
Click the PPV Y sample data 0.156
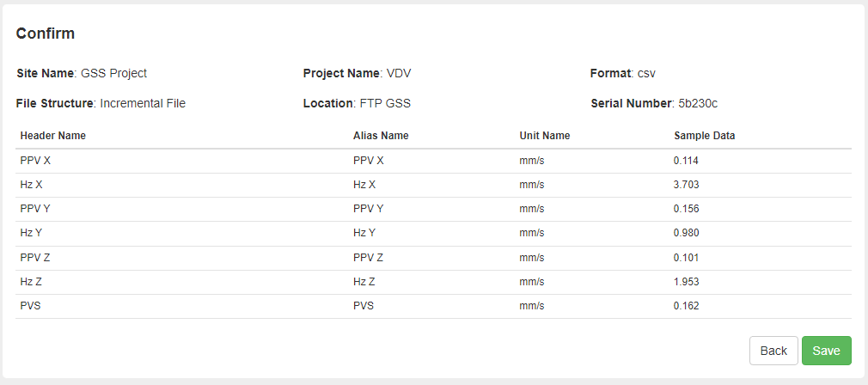point(687,209)
